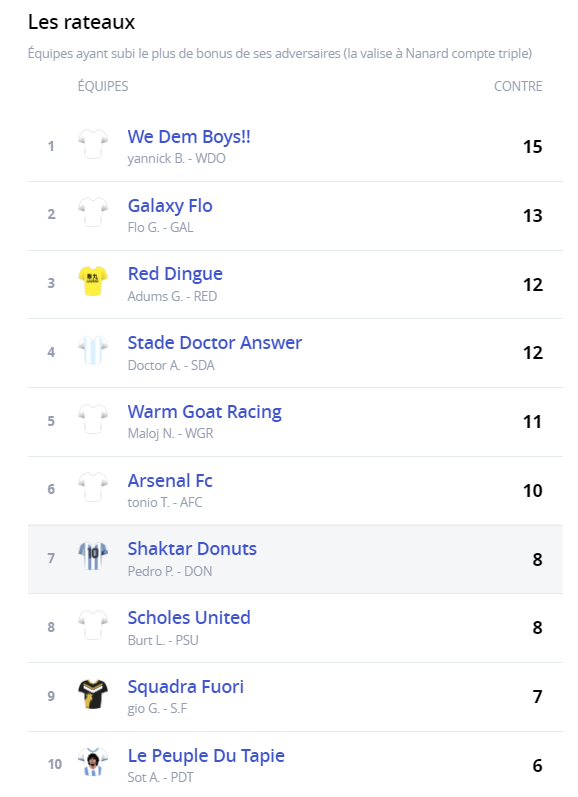Click the striped jersey of Stade Doctor Answer
This screenshot has height=797, width=578.
(93, 350)
